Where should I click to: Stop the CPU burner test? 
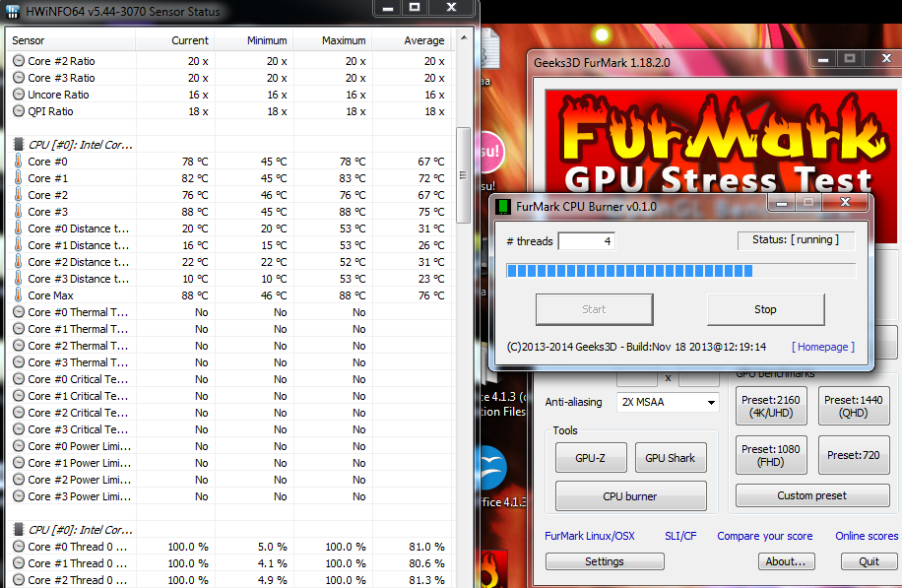765,309
